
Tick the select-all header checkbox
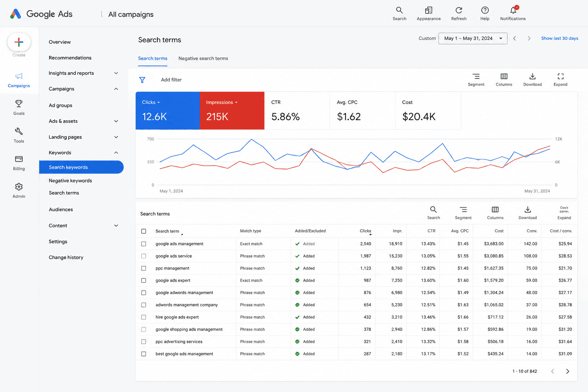click(x=144, y=231)
